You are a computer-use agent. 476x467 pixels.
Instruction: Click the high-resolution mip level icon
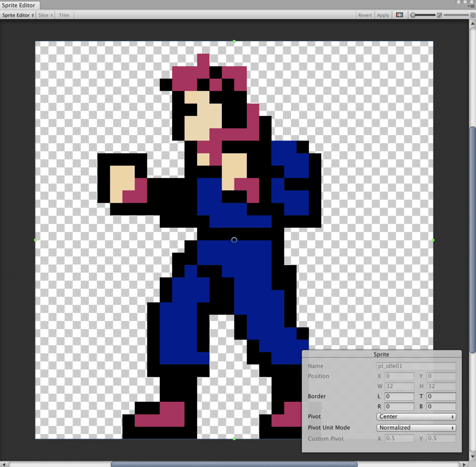pos(473,15)
